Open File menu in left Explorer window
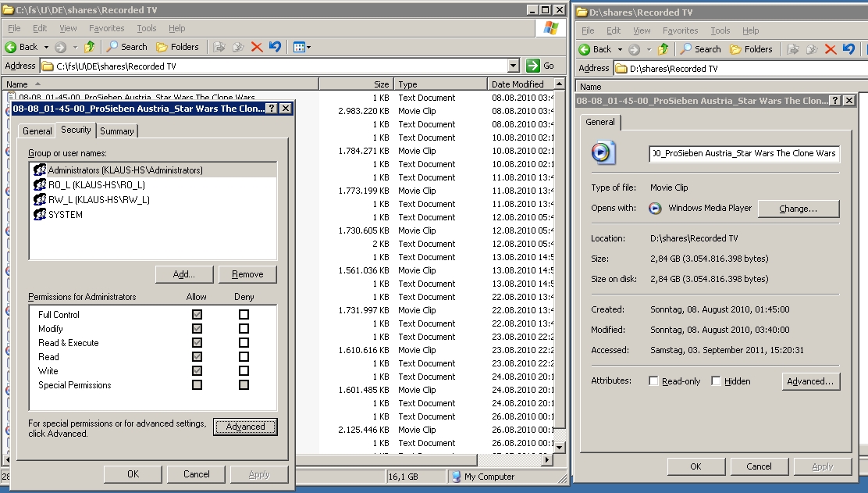 (14, 28)
